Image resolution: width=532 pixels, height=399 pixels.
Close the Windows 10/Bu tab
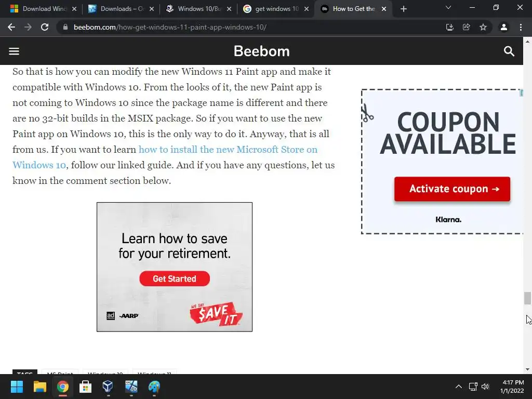pos(229,9)
